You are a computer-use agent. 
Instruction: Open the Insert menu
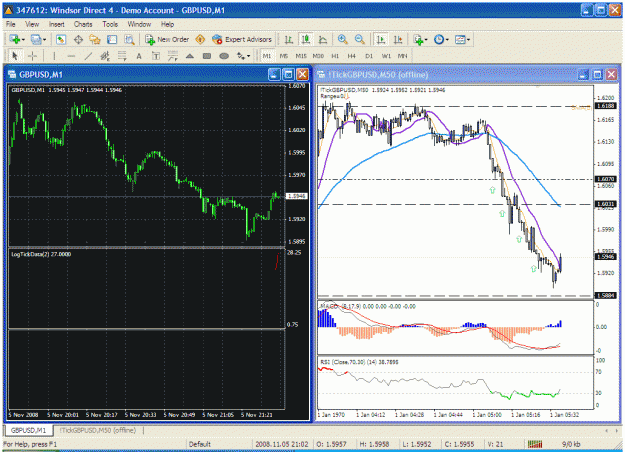click(57, 24)
